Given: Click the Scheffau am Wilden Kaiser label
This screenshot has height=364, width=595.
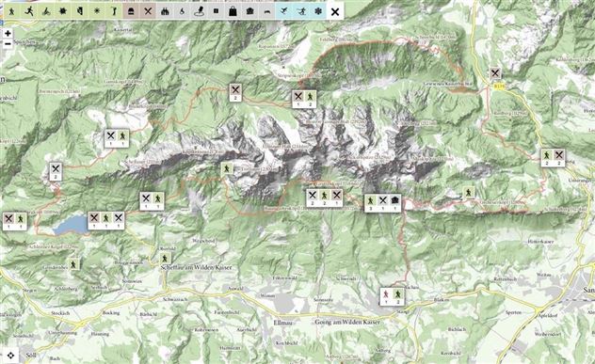Looking at the screenshot, I should [196, 267].
